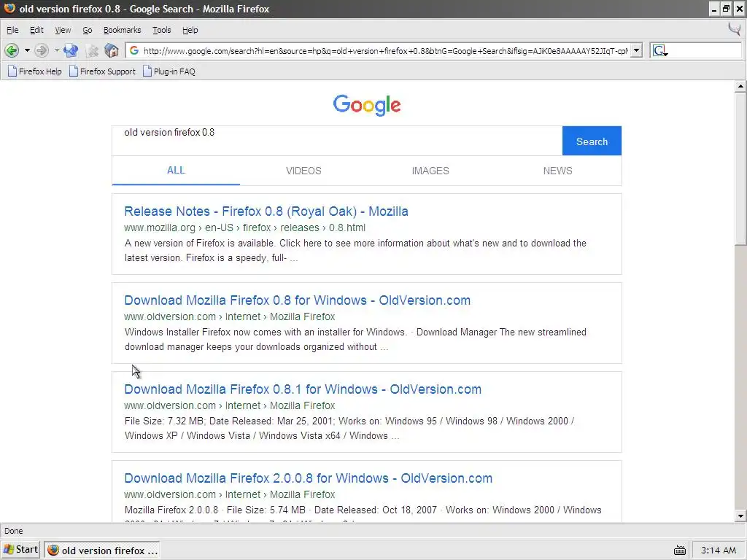Open the View menu
Image resolution: width=747 pixels, height=560 pixels.
pyautogui.click(x=63, y=30)
